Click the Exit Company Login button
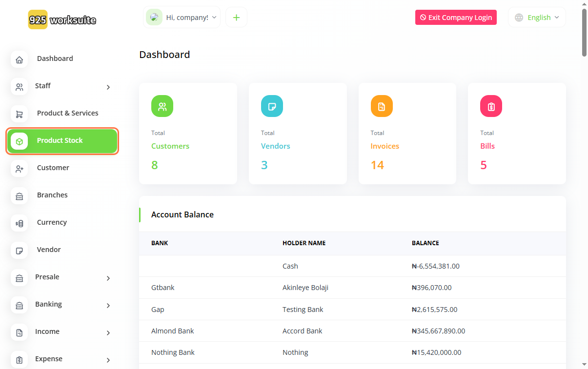Image resolution: width=588 pixels, height=369 pixels. 456,18
